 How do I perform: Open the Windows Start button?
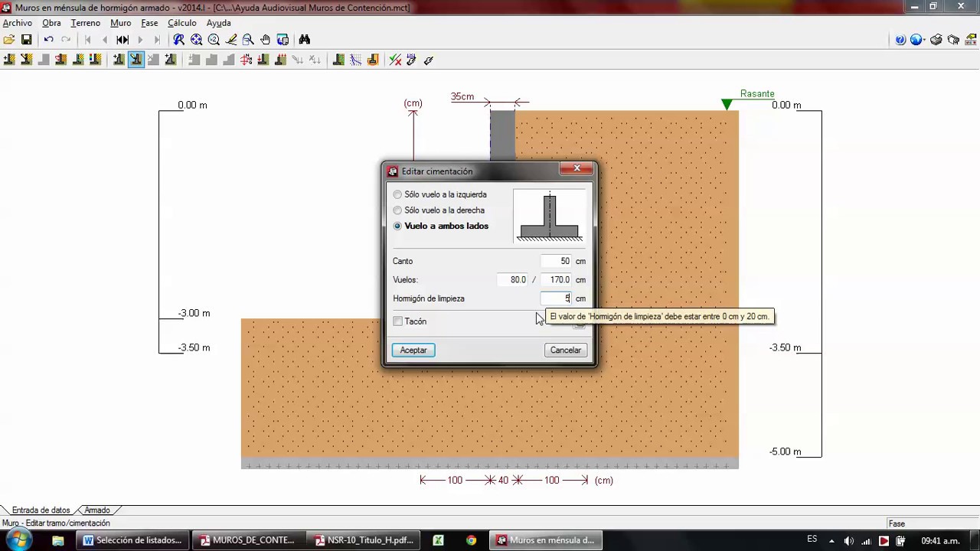pyautogui.click(x=18, y=540)
